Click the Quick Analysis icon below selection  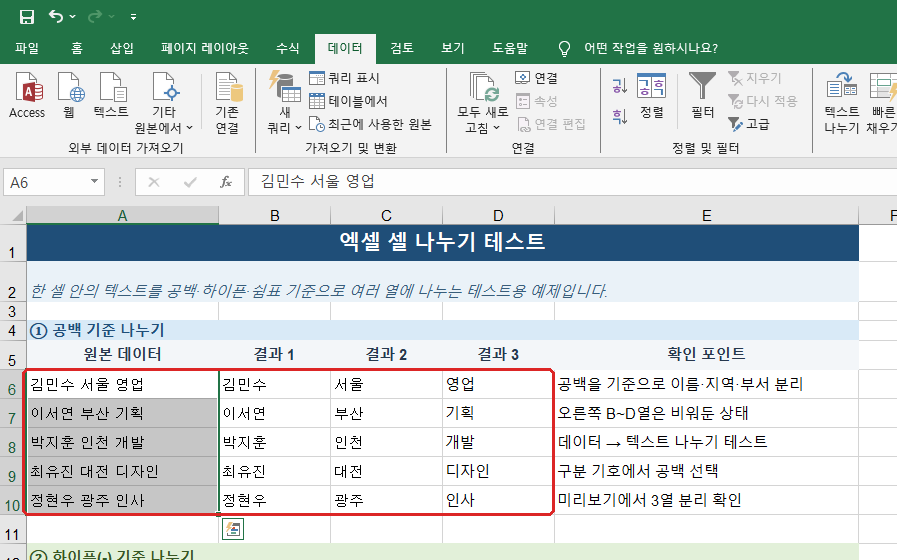click(x=233, y=529)
